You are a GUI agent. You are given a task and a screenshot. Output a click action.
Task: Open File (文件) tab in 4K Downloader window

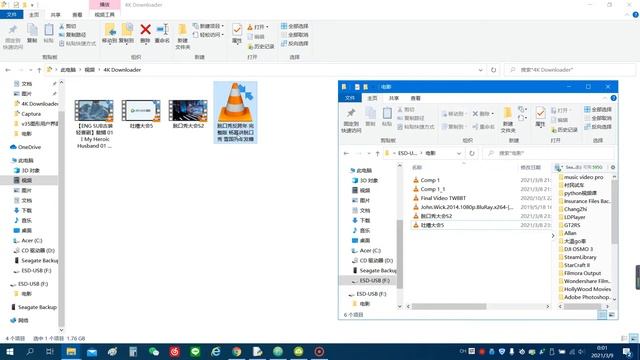[x=11, y=14]
